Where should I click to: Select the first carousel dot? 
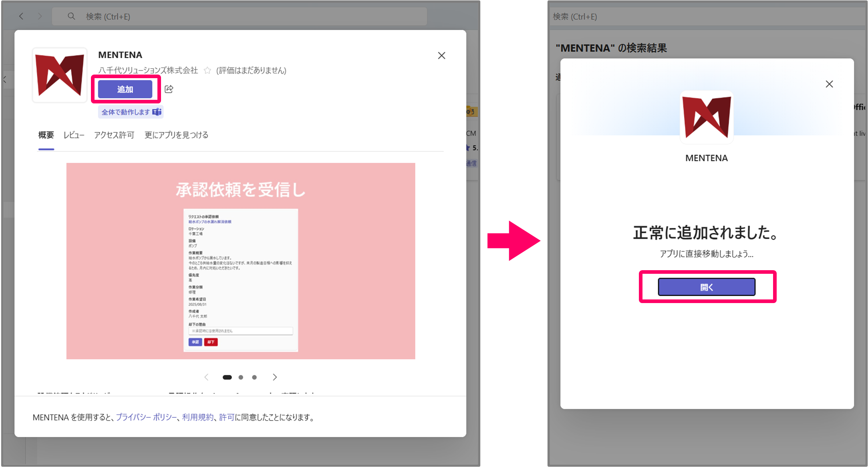(x=227, y=377)
